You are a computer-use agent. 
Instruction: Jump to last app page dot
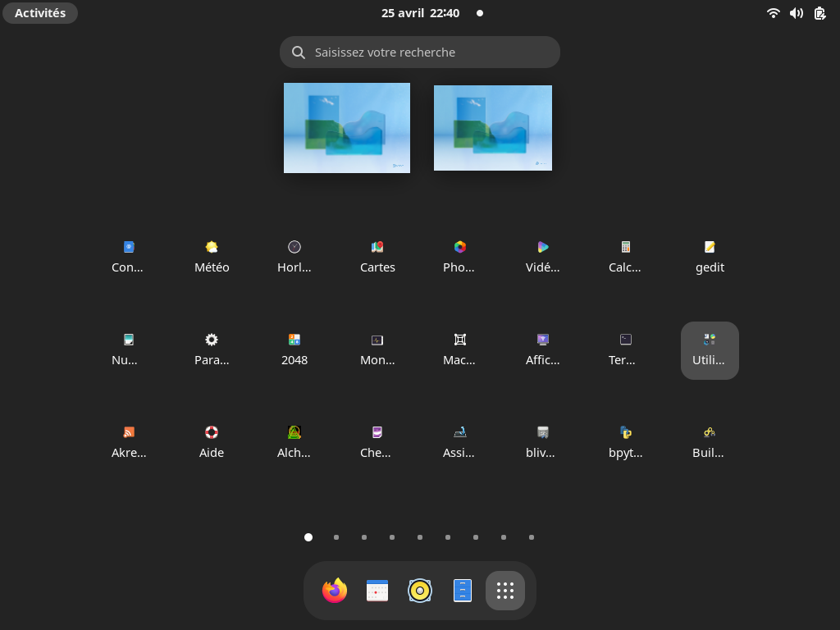tap(532, 537)
